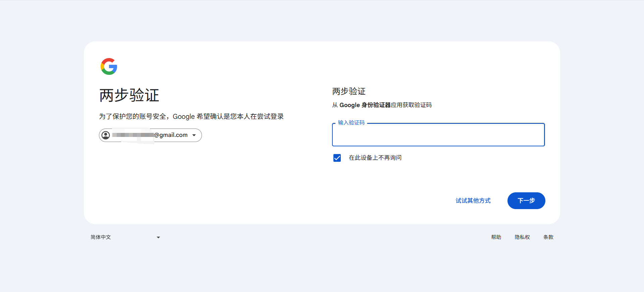Click the smaller 两步验证 heading above the input

[349, 91]
